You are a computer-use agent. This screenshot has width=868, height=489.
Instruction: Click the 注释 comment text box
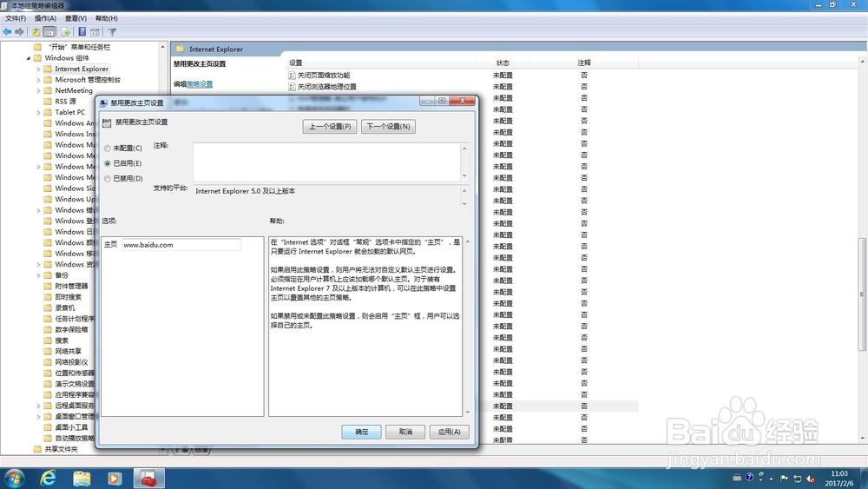327,162
